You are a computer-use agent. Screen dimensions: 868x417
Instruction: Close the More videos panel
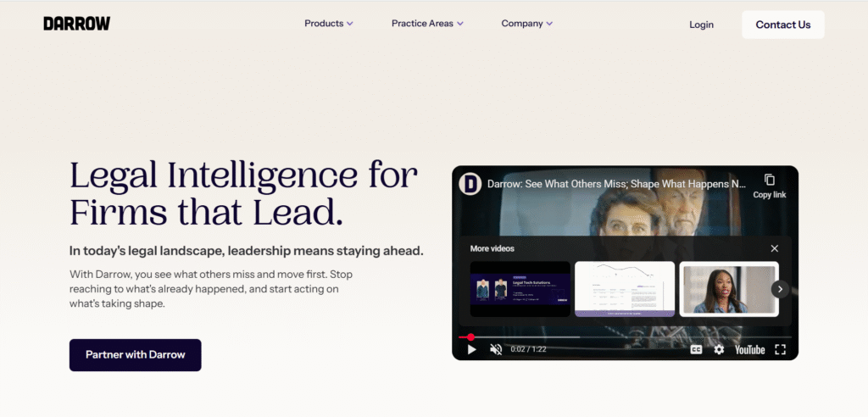[775, 248]
